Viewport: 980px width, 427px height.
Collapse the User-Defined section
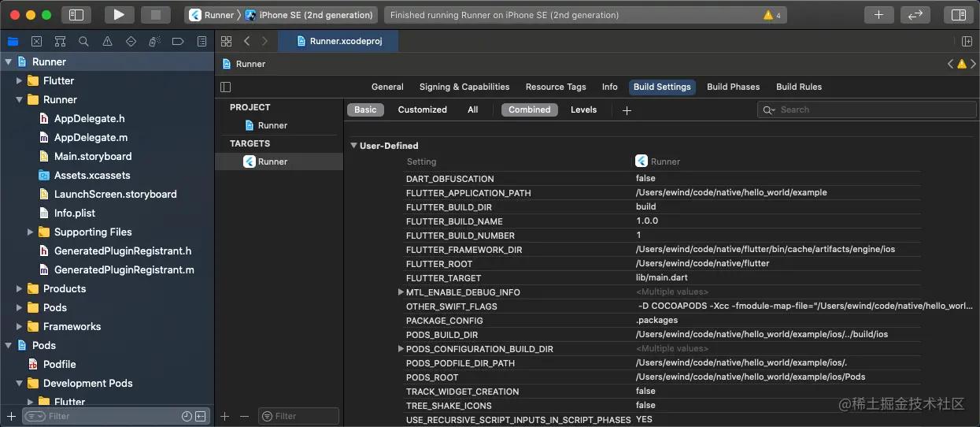point(353,146)
